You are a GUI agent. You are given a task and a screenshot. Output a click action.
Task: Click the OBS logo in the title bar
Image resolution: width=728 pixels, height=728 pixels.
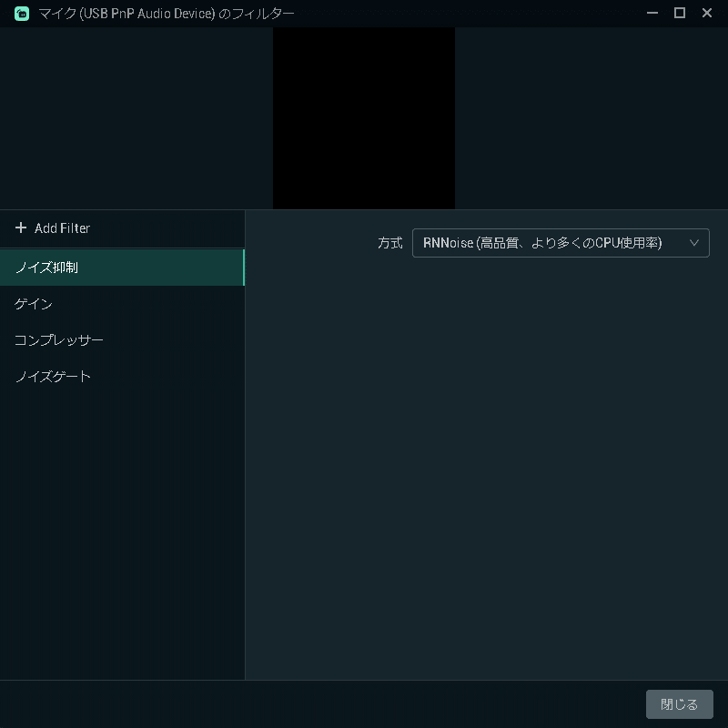tap(20, 13)
